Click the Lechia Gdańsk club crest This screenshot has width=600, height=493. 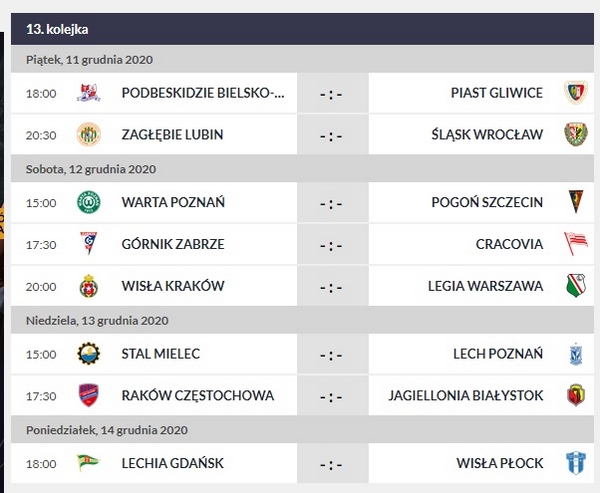89,463
